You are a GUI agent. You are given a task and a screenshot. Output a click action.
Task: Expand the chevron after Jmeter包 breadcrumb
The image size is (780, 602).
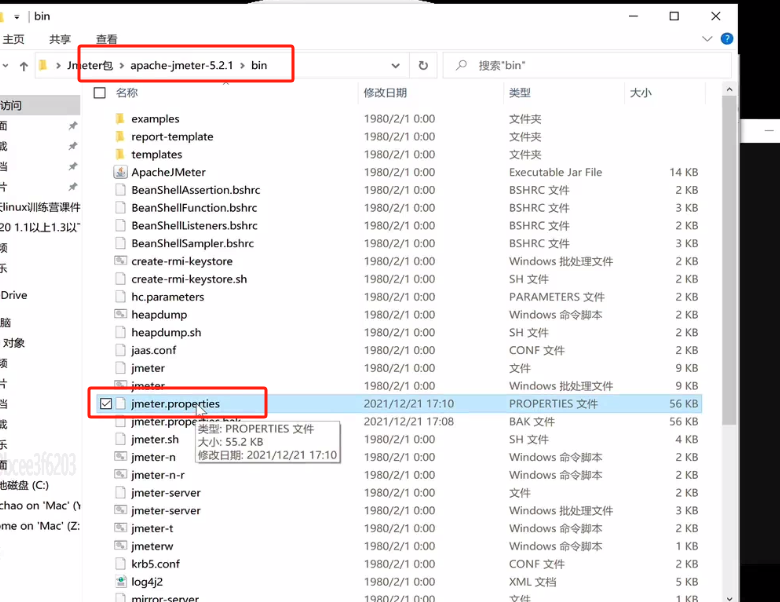pos(121,65)
